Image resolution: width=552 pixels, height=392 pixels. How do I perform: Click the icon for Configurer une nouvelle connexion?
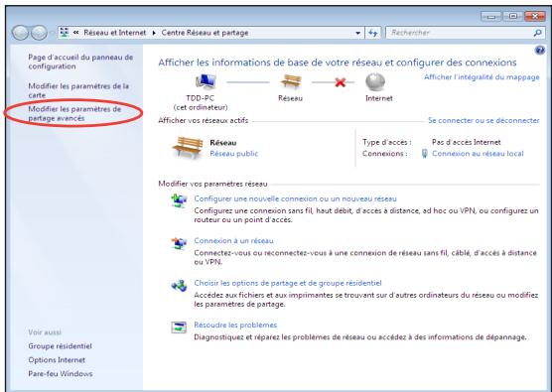179,200
